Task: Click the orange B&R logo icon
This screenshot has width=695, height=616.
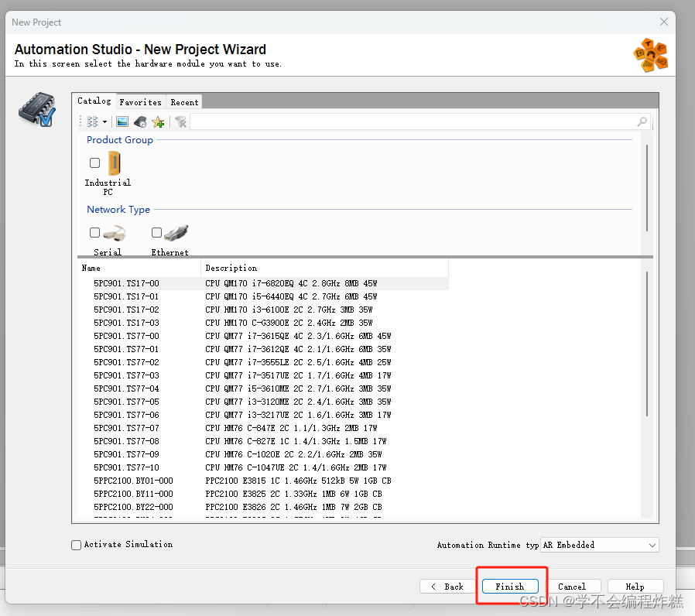Action: [x=650, y=55]
